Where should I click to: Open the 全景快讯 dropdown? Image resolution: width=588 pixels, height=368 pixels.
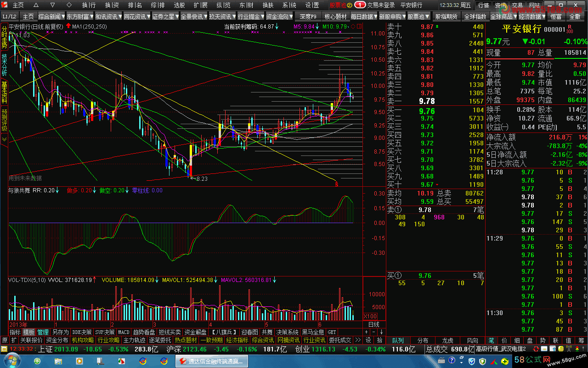point(194,17)
